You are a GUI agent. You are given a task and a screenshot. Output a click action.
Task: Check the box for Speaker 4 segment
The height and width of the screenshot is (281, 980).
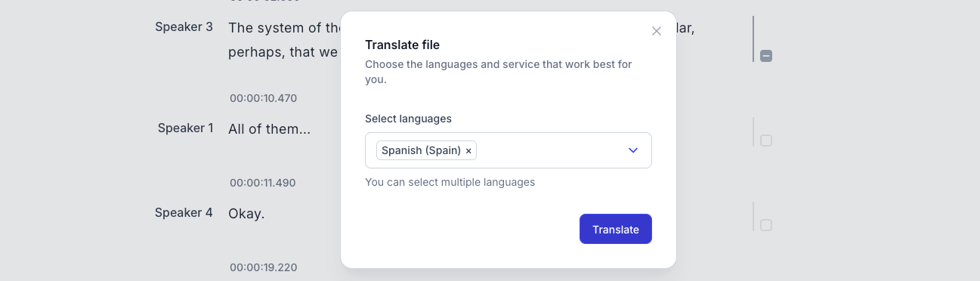766,225
